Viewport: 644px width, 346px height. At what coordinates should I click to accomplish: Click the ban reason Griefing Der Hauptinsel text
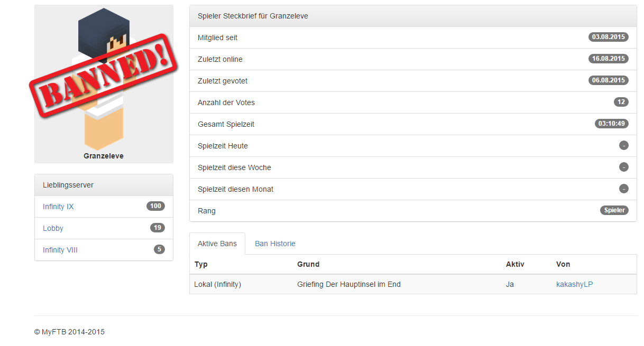[348, 284]
